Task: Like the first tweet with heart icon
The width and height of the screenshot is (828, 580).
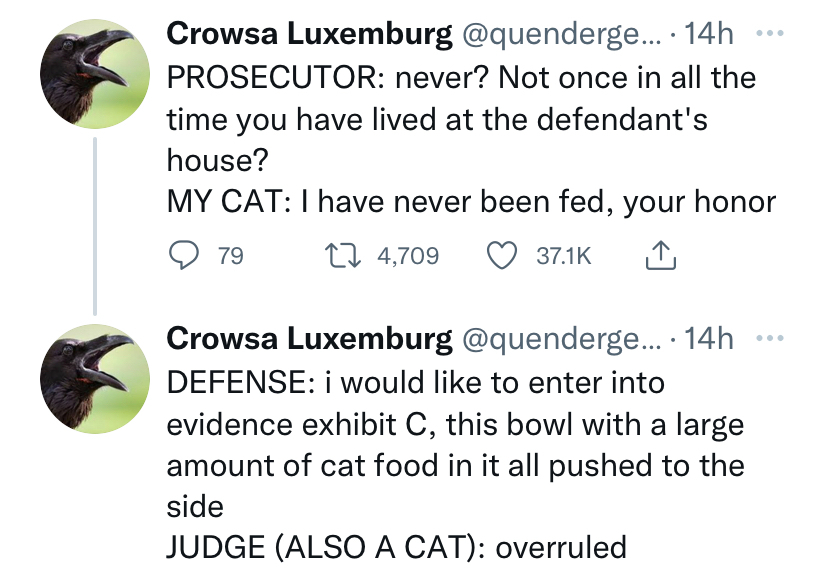Action: 502,256
